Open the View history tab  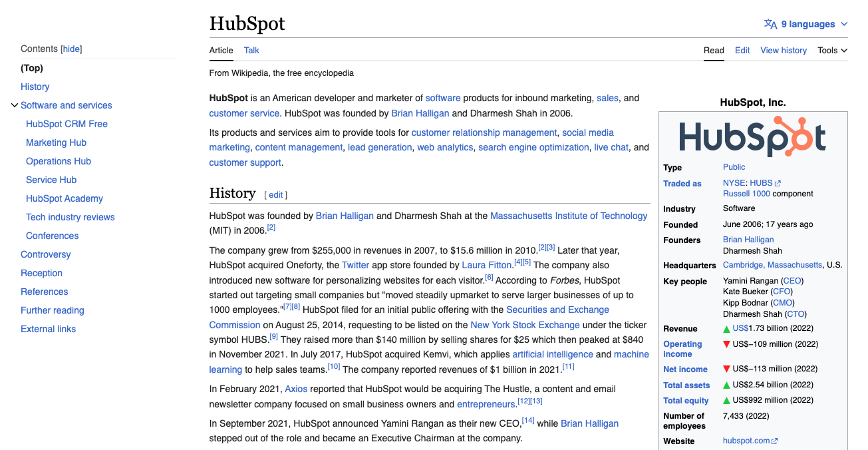pyautogui.click(x=784, y=50)
